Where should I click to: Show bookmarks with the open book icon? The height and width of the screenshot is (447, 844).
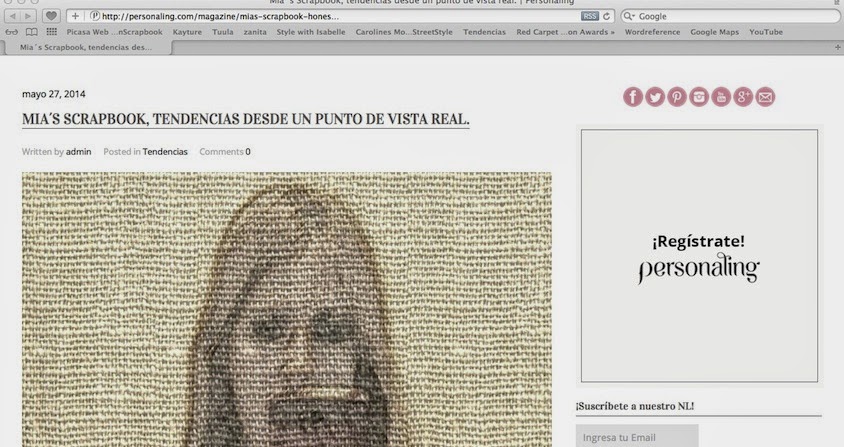[32, 32]
